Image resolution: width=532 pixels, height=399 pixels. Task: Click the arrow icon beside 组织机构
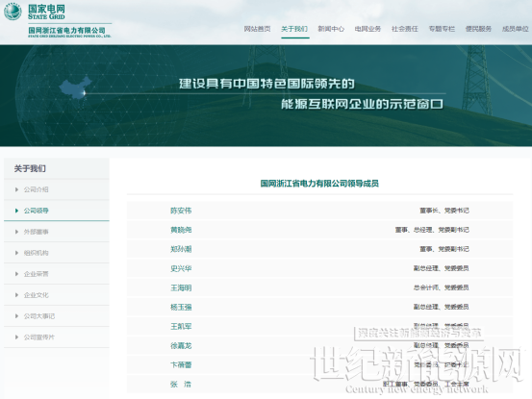point(16,253)
